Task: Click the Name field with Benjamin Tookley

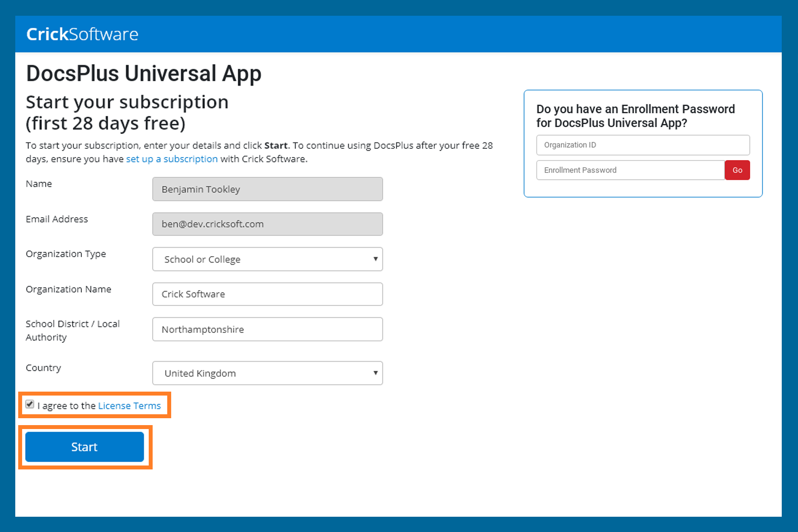Action: 267,189
